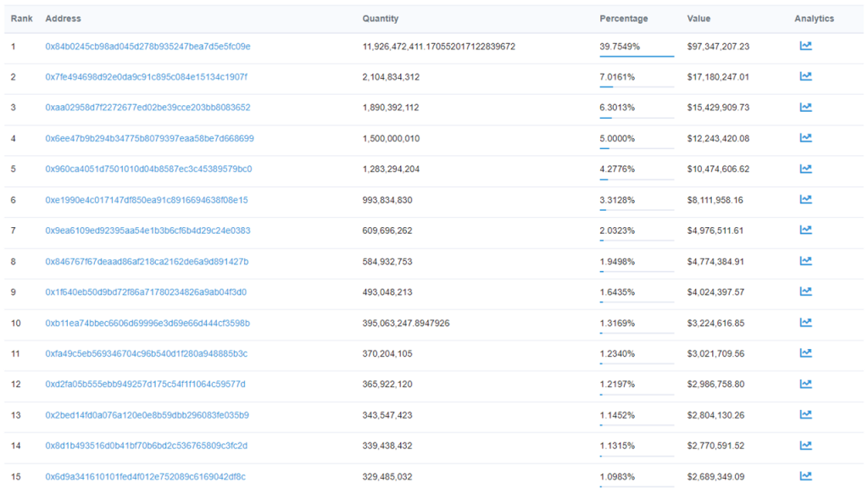Select quantity 395,063,247.8947926
The width and height of the screenshot is (868, 488).
coord(406,323)
